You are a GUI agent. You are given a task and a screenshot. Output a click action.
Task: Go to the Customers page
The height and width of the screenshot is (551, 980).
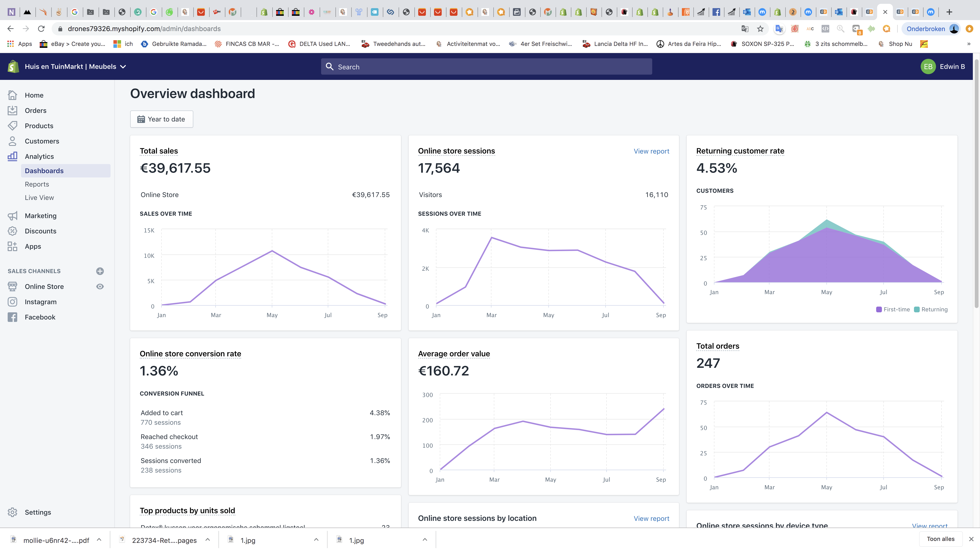click(42, 141)
